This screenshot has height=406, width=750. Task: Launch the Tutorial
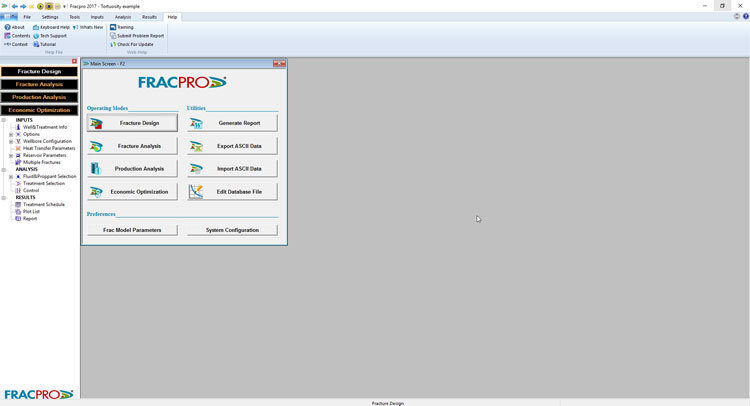click(x=44, y=44)
